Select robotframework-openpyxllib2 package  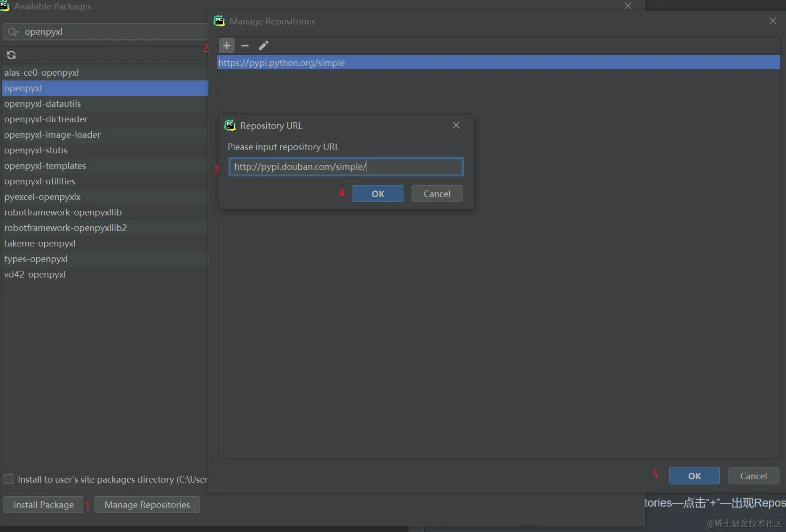pos(105,228)
